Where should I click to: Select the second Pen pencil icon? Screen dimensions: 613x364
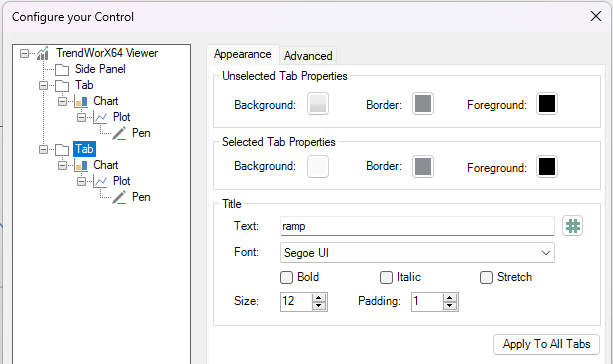119,197
